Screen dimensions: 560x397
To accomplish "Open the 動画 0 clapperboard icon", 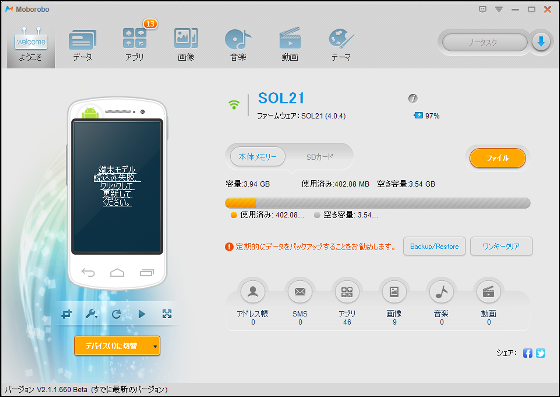I will point(488,292).
